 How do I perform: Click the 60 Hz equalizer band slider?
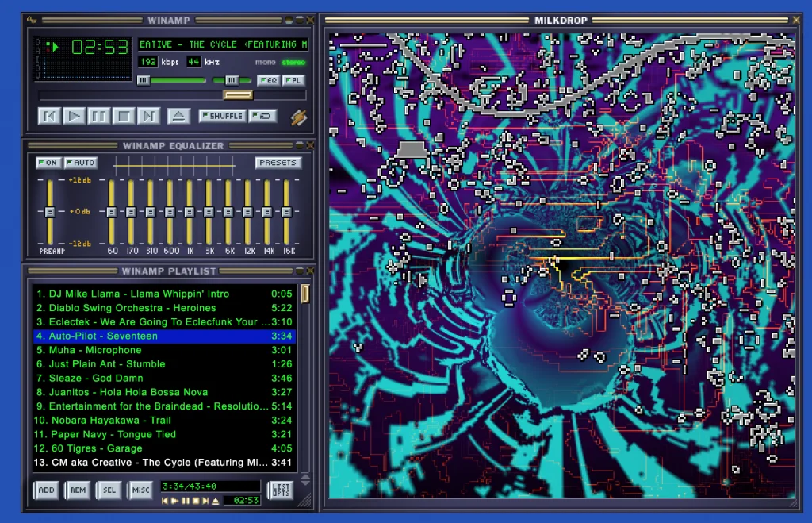tap(111, 211)
